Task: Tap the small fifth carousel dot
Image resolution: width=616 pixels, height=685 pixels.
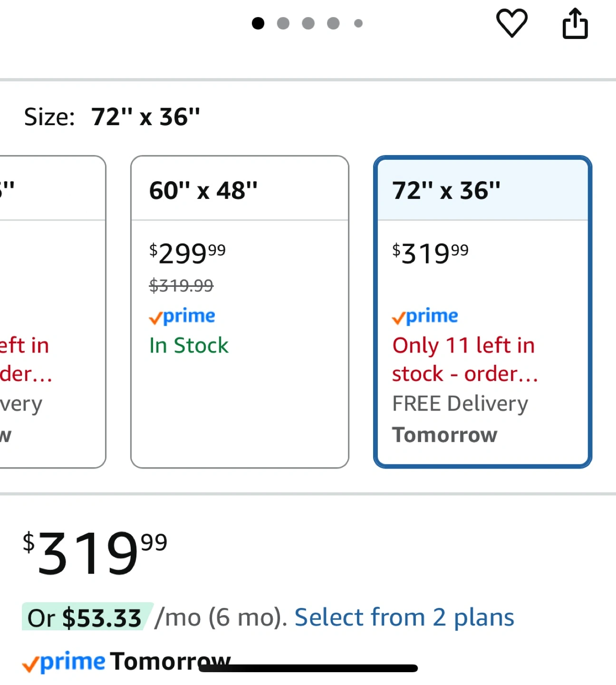Action: tap(358, 23)
